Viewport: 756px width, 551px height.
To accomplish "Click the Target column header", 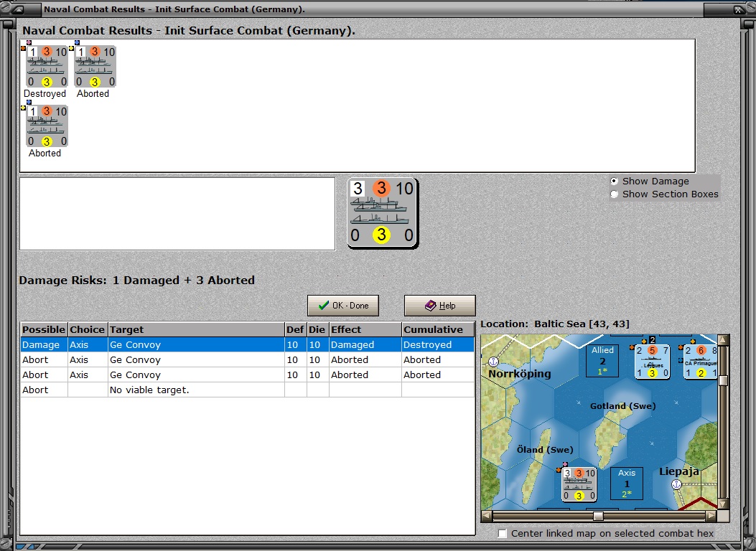I will 196,329.
